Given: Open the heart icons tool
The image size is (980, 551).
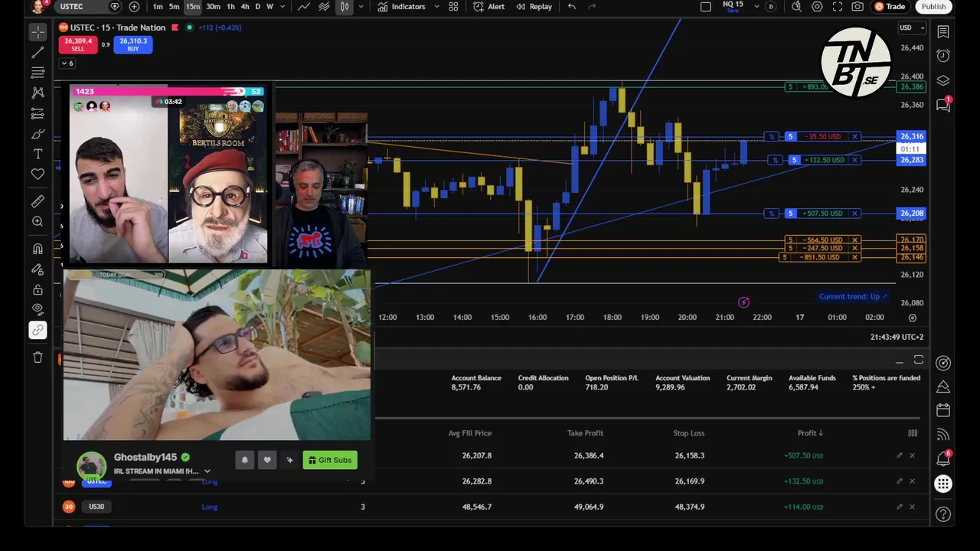Looking at the screenshot, I should 38,174.
